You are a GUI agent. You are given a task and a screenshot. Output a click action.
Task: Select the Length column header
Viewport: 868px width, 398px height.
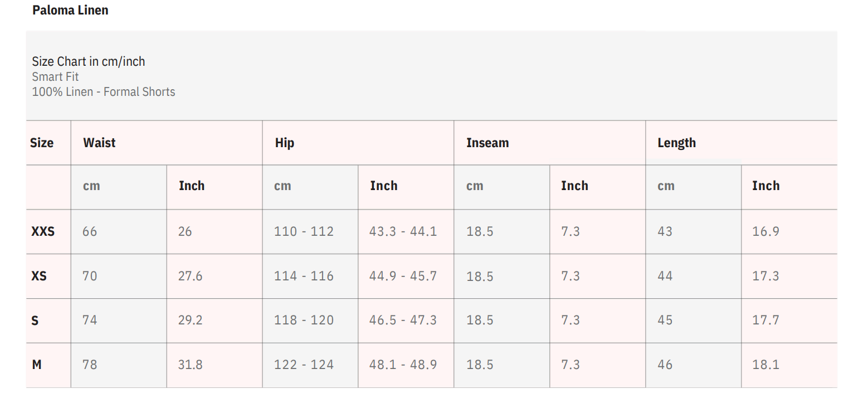676,143
